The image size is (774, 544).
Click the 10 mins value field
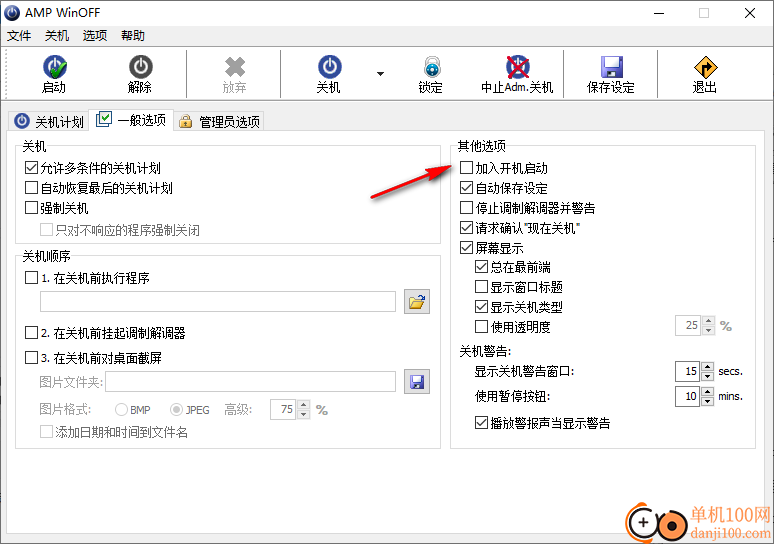pos(688,396)
